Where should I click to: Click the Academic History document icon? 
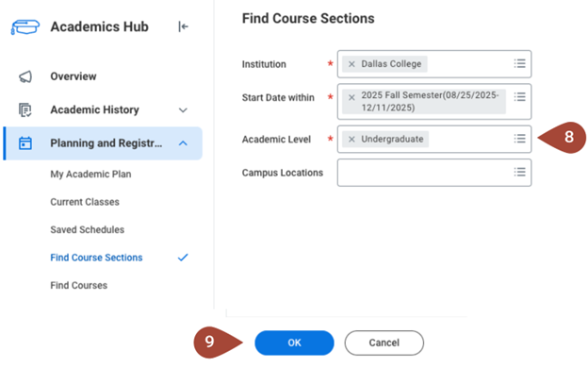(25, 110)
